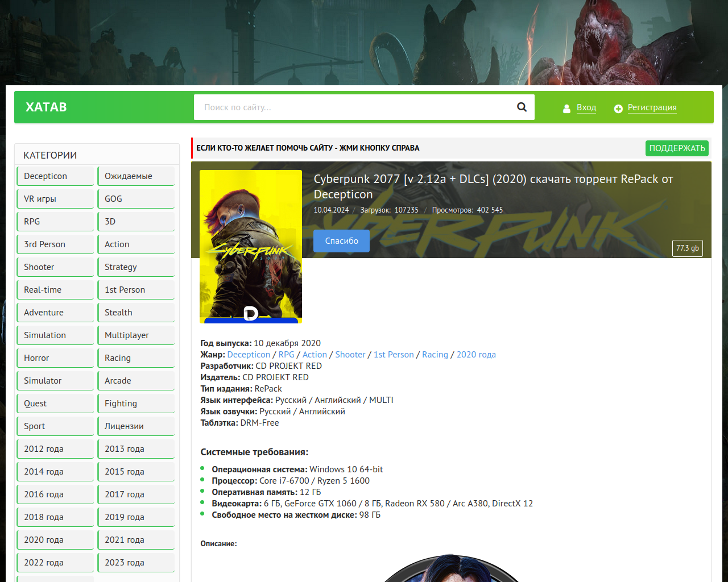Go to Fighting category
This screenshot has width=728, height=582.
[x=136, y=404]
